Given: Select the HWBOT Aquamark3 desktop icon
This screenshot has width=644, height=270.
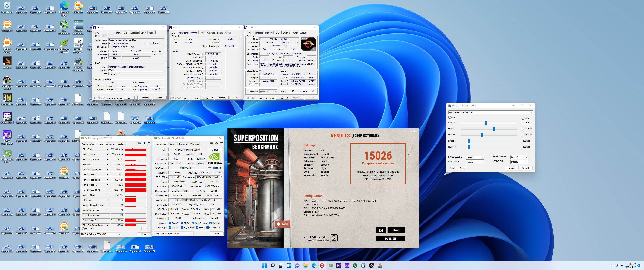Looking at the screenshot, I should tap(78, 64).
